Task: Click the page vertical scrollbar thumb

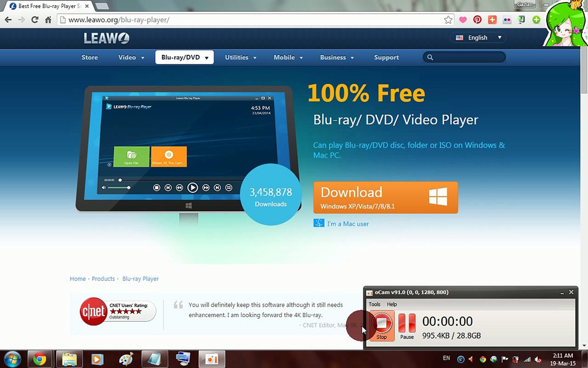Action: (x=584, y=70)
